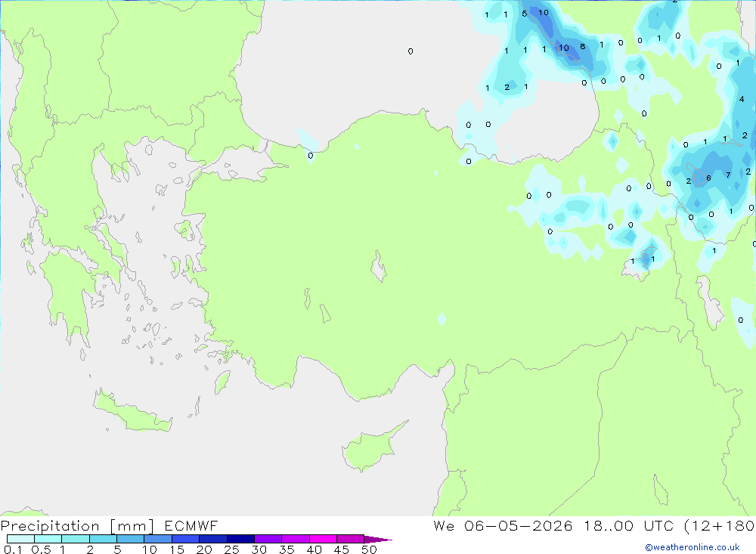Pick the 0.5–1 mm legend swatch

48,539
